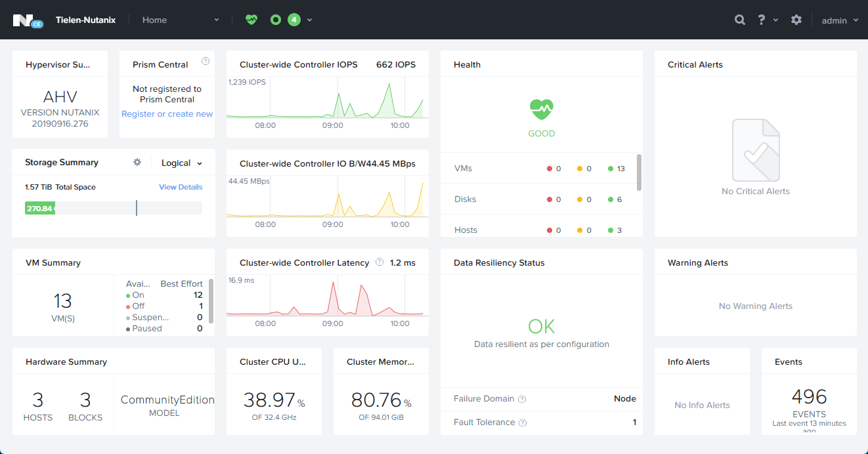Open the Disks row in the Health widget
868x454 pixels.
tap(538, 199)
